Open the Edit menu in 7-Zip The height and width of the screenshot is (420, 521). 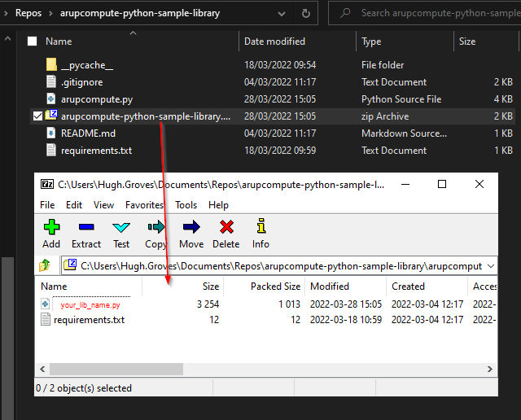tap(74, 205)
